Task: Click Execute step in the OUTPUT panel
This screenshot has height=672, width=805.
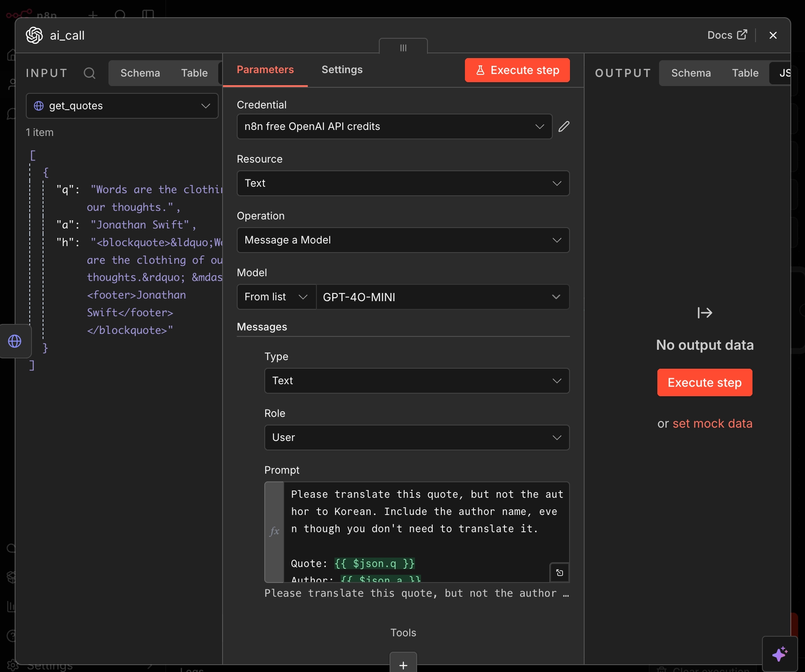Action: click(705, 382)
